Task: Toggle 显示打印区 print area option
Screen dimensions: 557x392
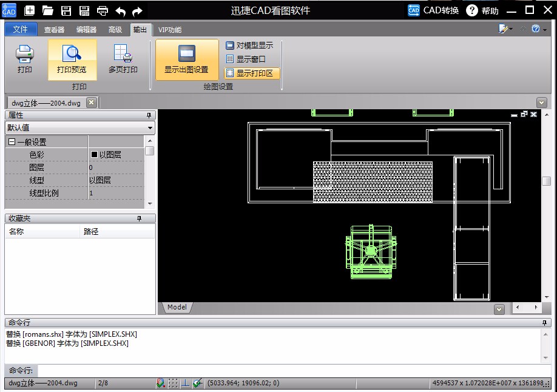Action: (x=252, y=73)
